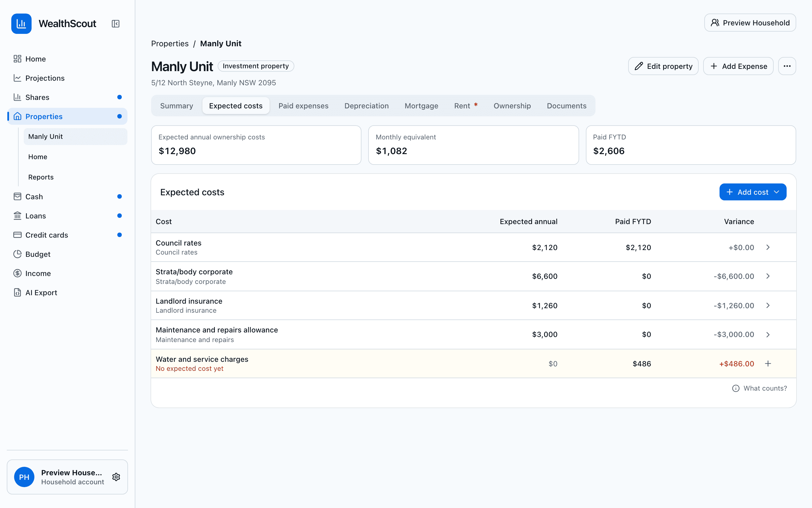Click the Monthly equivalent card
Image resolution: width=812 pixels, height=508 pixels.
[x=473, y=145]
